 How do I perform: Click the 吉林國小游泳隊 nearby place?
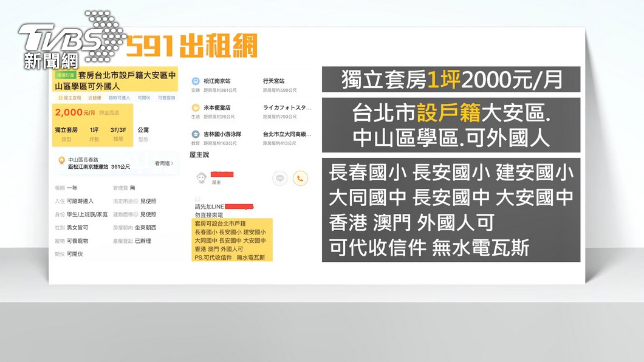click(x=222, y=134)
